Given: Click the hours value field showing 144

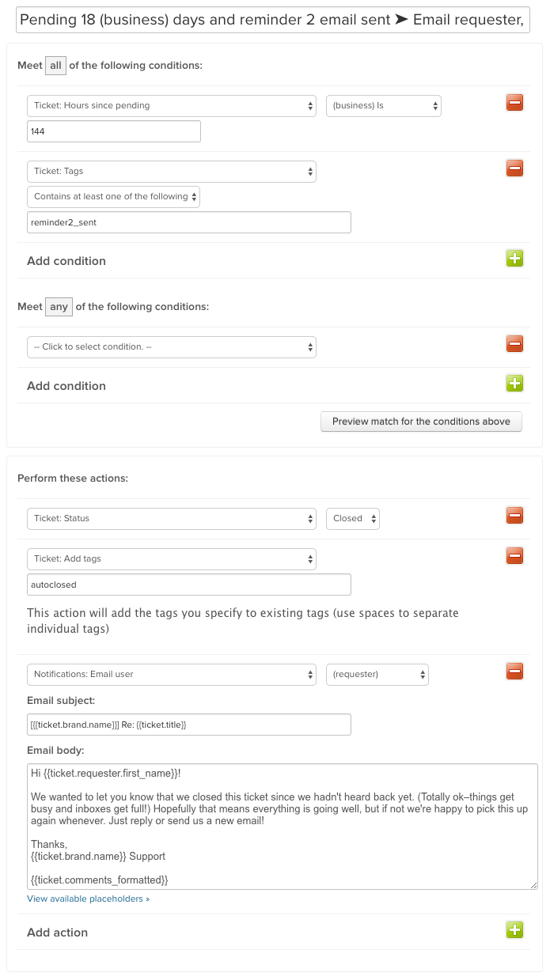Looking at the screenshot, I should 113,131.
